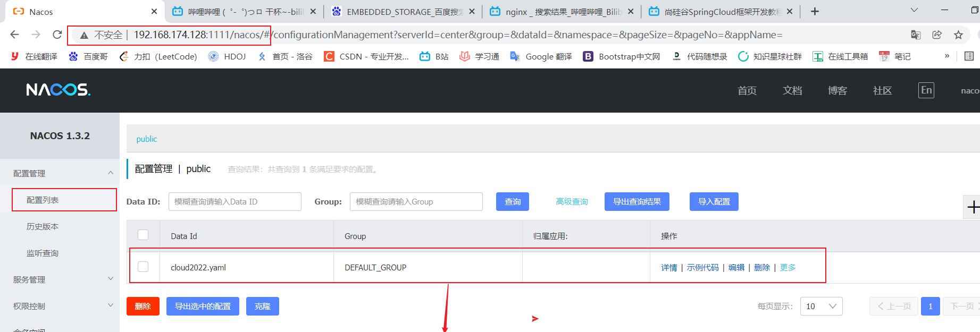Viewport: 980px width, 332px height.
Task: Click 编辑 for cloud2022.yaml
Action: pyautogui.click(x=736, y=267)
